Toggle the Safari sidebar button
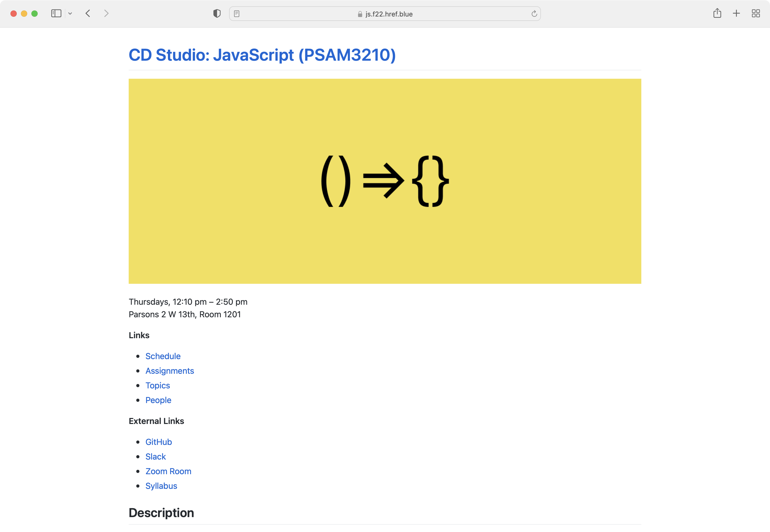The image size is (770, 532). tap(56, 14)
